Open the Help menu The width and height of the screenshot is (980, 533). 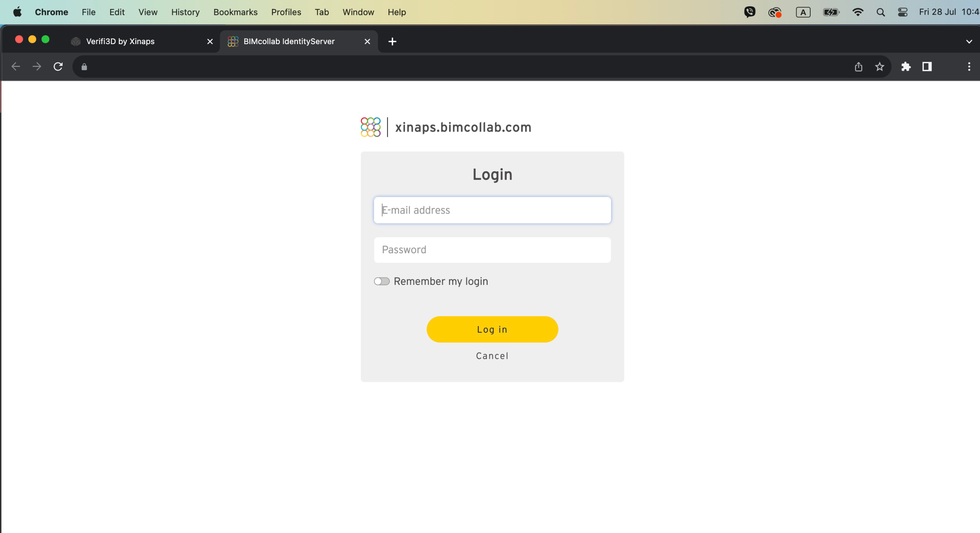point(397,12)
